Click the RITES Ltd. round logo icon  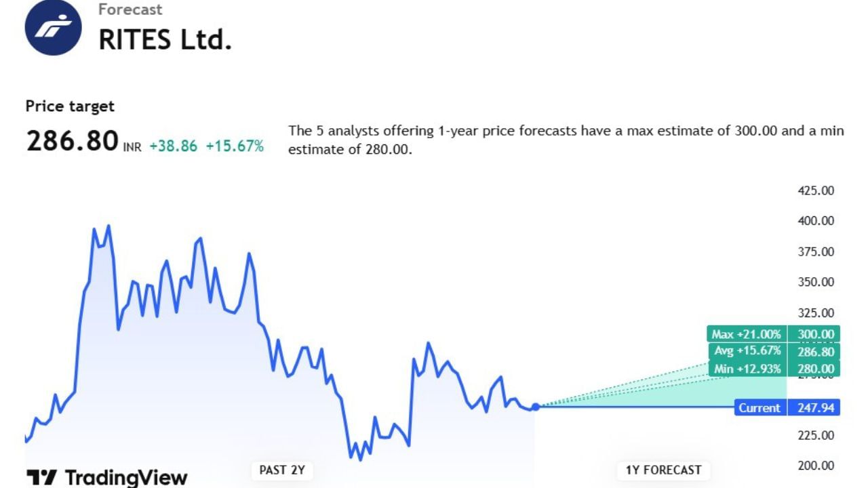[53, 27]
